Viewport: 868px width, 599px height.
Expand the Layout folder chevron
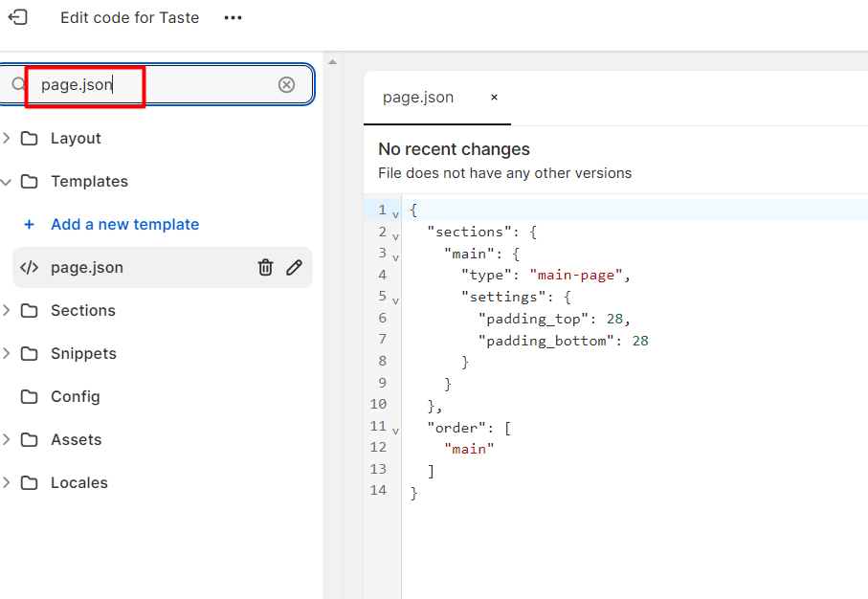pyautogui.click(x=6, y=138)
